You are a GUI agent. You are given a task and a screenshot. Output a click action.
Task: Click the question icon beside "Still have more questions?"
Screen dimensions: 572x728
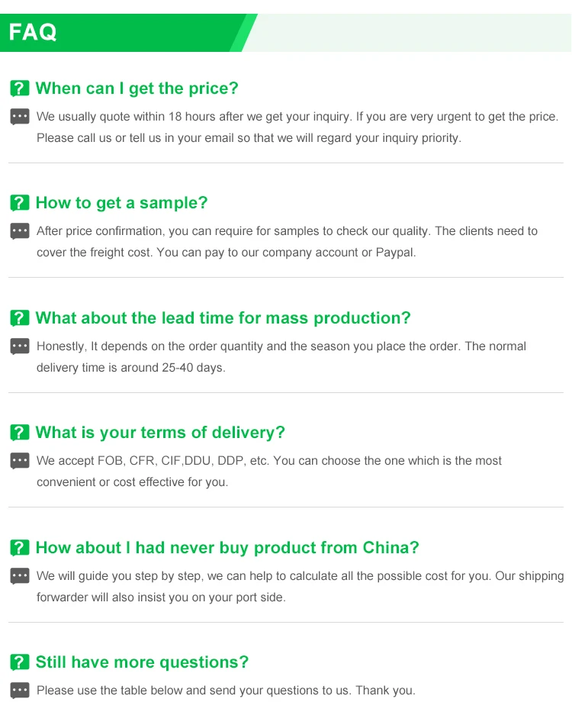[20, 662]
